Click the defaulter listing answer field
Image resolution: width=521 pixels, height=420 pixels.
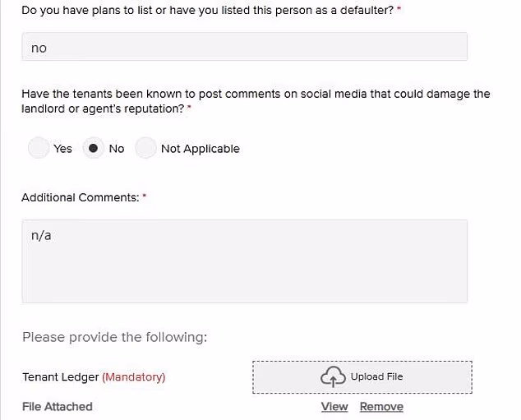coord(244,48)
